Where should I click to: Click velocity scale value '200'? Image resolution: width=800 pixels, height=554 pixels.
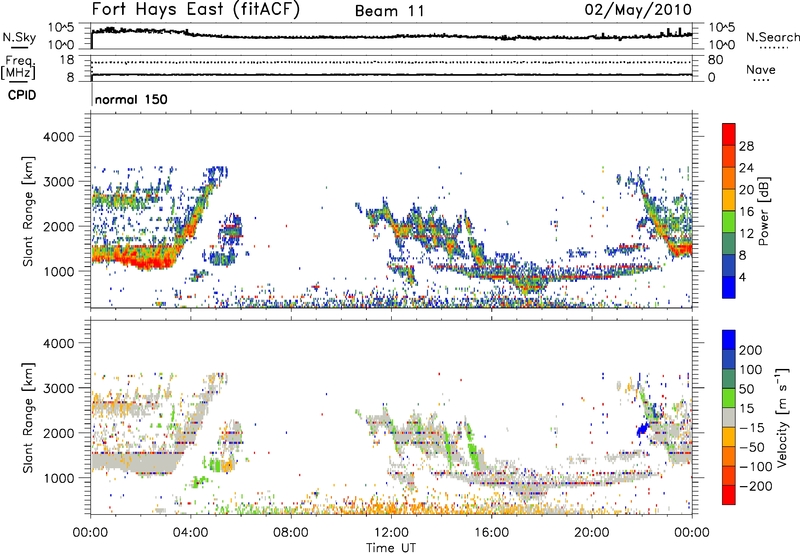(751, 350)
